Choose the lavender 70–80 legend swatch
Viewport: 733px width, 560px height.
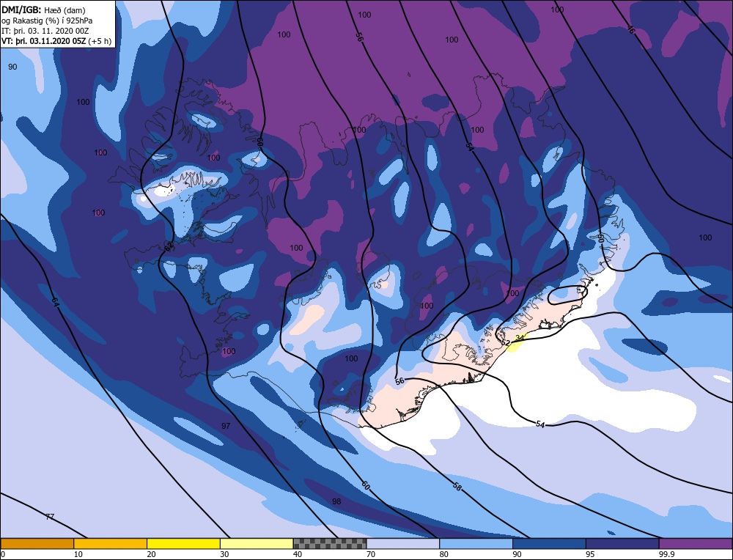pos(403,543)
